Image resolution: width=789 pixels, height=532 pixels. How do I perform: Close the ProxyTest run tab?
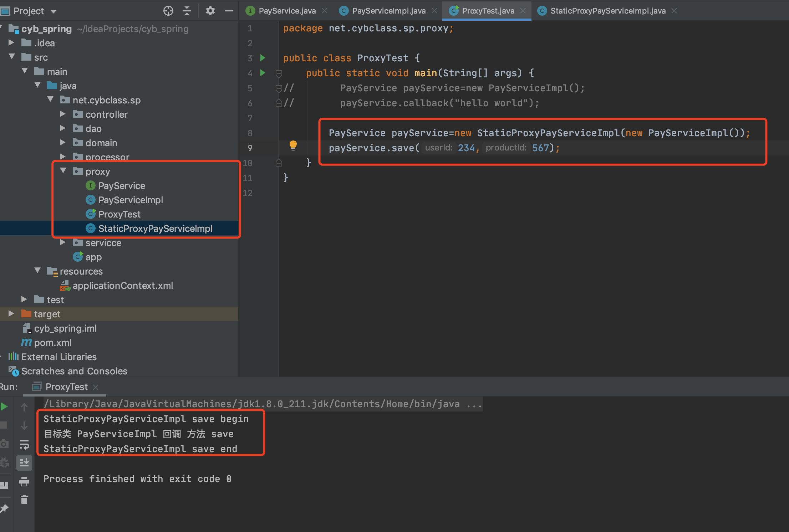(96, 387)
